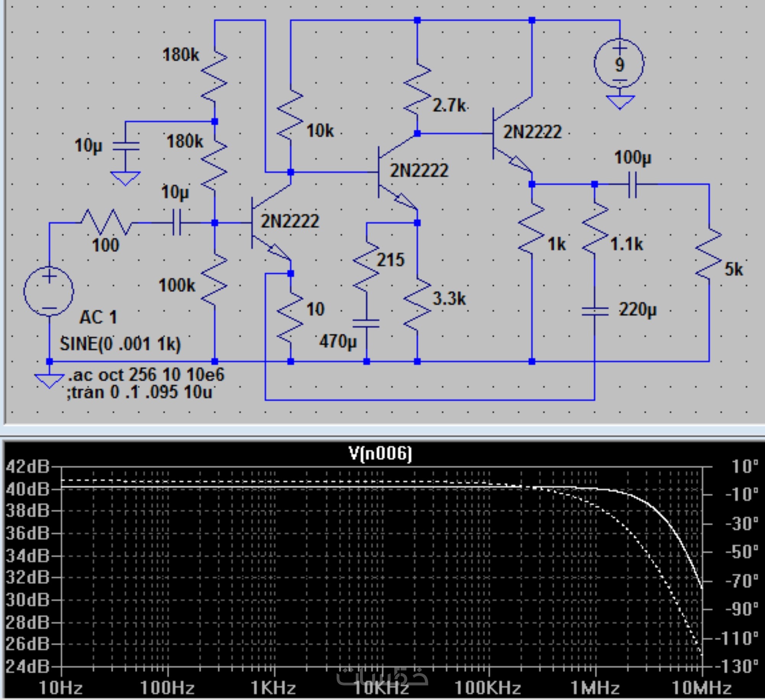
Task: Select the 2.7k collector resistor
Action: [417, 89]
